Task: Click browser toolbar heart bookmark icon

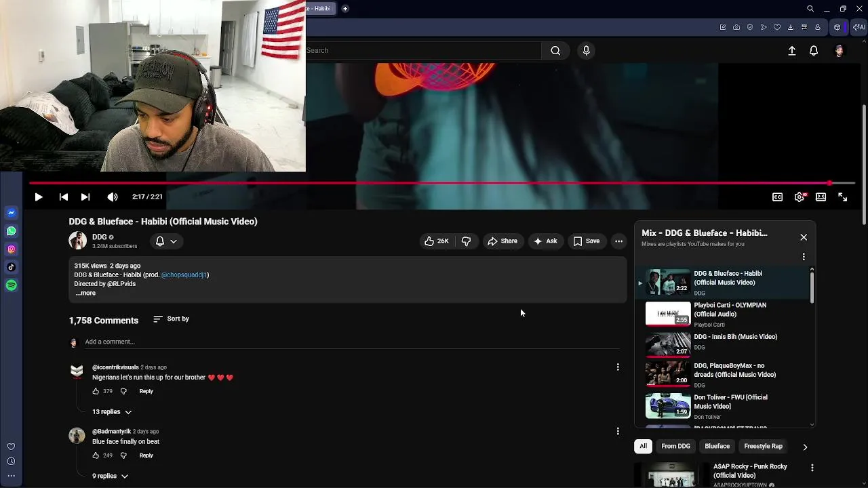Action: (x=777, y=27)
